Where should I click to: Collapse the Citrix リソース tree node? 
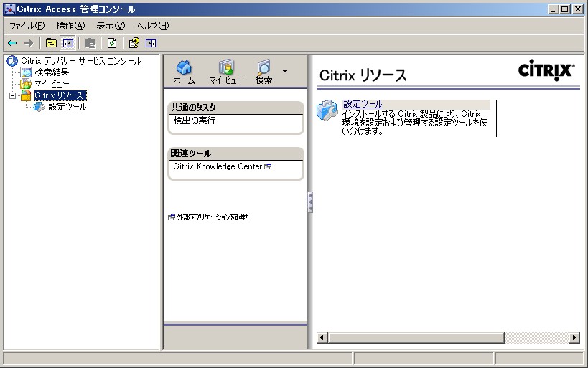[12, 95]
